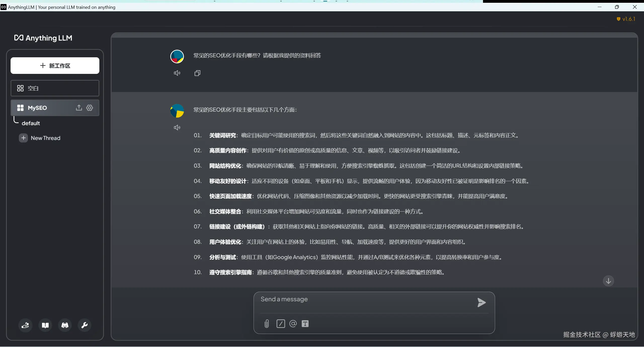Open settings via the wrench icon
This screenshot has height=347, width=644.
(84, 325)
